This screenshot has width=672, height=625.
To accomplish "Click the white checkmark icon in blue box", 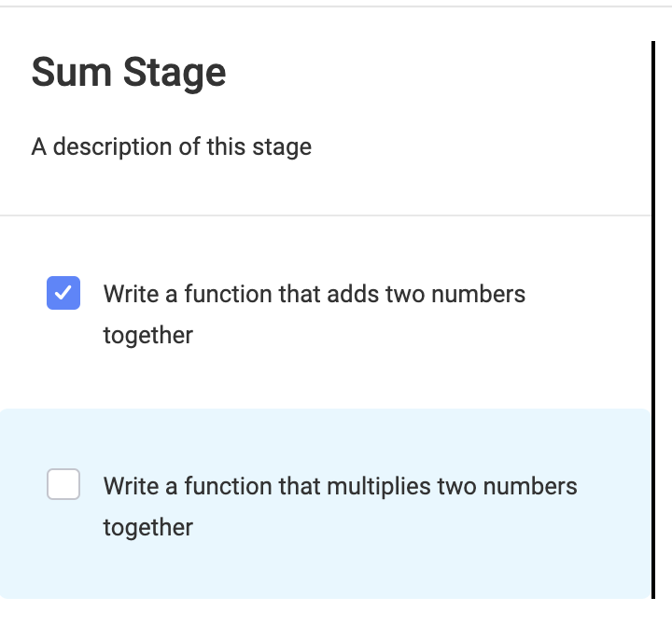I will click(63, 293).
